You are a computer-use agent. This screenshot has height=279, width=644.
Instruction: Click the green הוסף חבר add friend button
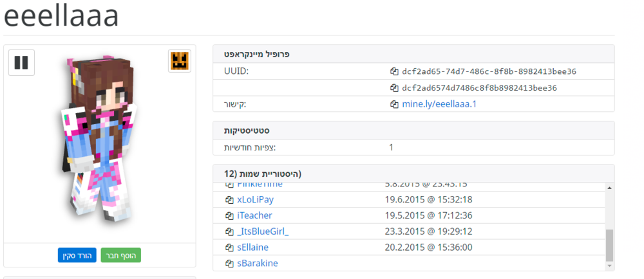tap(121, 256)
